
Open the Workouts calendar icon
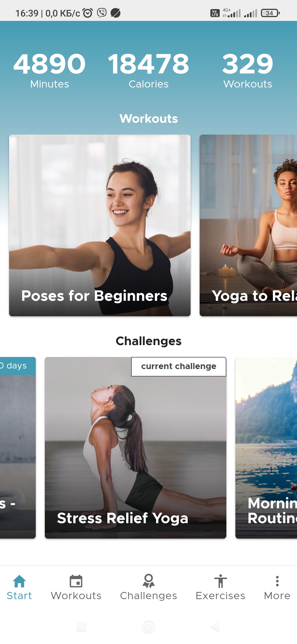76,581
